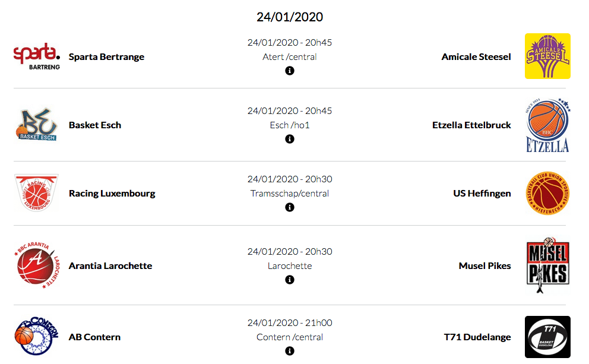Image resolution: width=589 pixels, height=364 pixels.
Task: Click the Musel Pikes team logo
Action: click(x=547, y=266)
